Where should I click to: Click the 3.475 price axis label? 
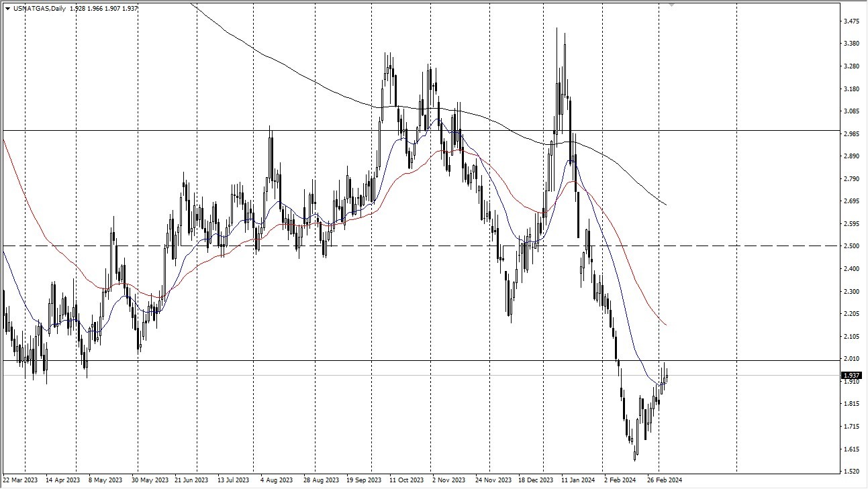pyautogui.click(x=852, y=21)
